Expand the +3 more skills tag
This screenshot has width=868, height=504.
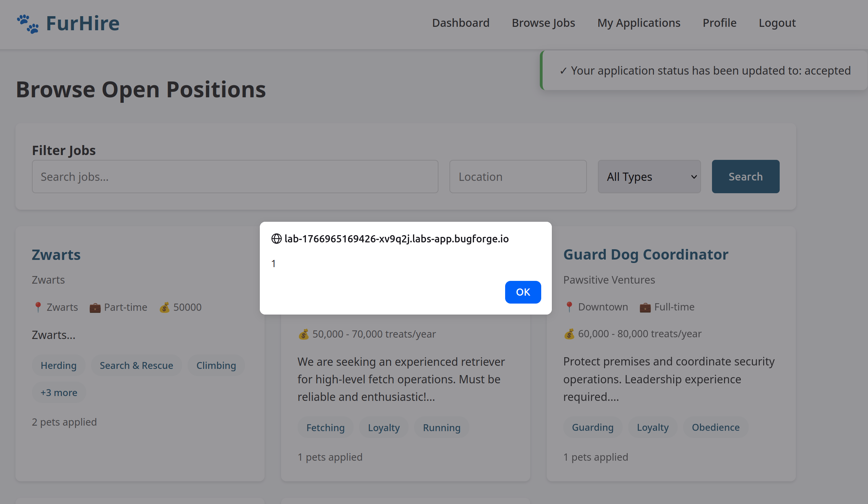click(59, 393)
